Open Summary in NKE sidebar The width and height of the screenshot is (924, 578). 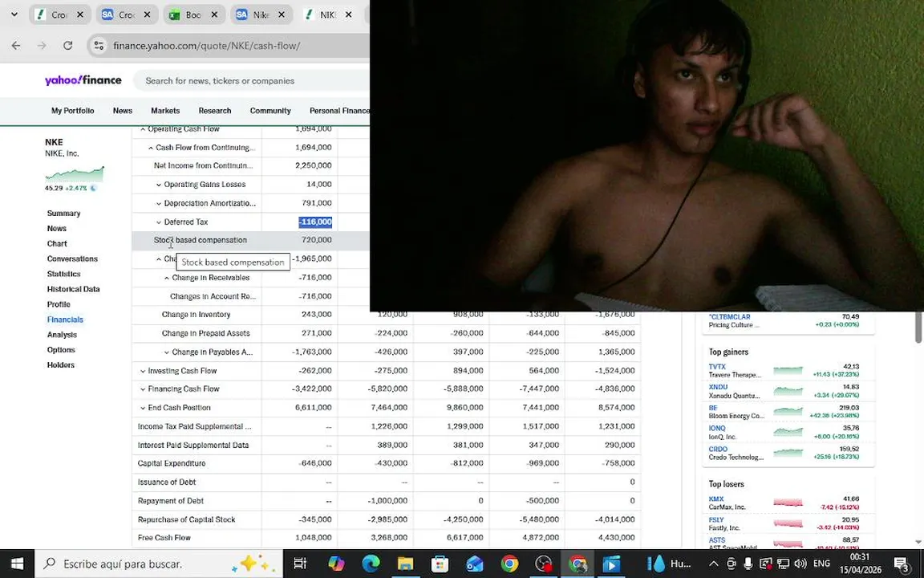point(63,213)
